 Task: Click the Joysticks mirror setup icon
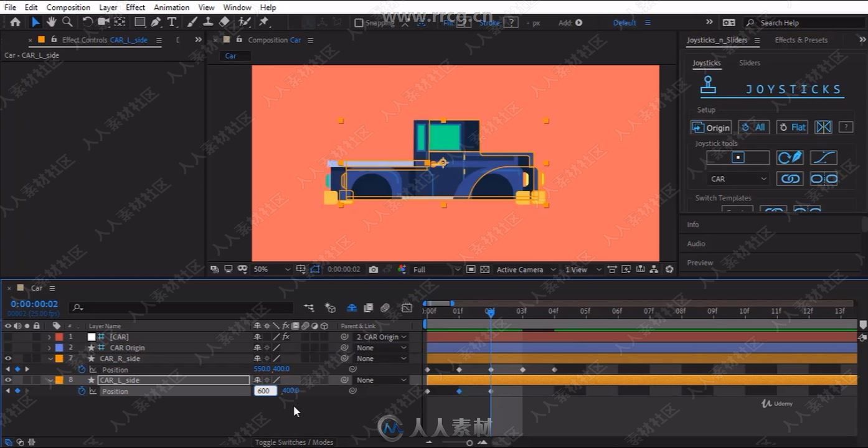[x=823, y=128]
